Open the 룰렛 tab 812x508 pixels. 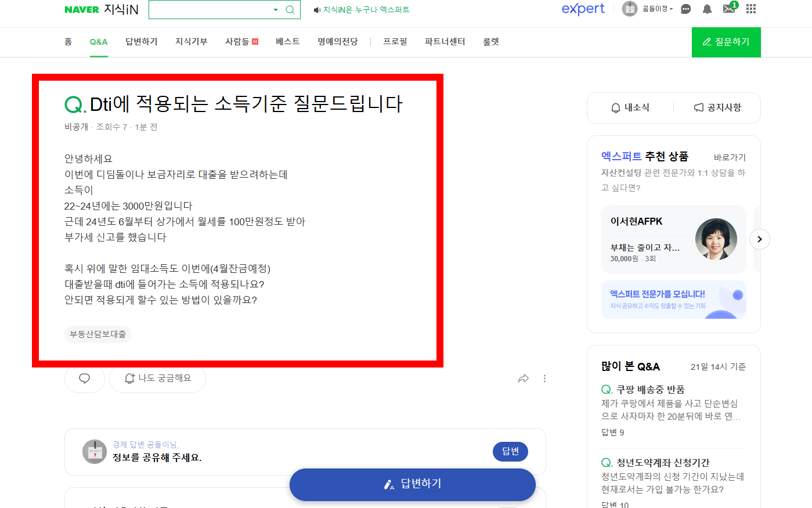(491, 42)
